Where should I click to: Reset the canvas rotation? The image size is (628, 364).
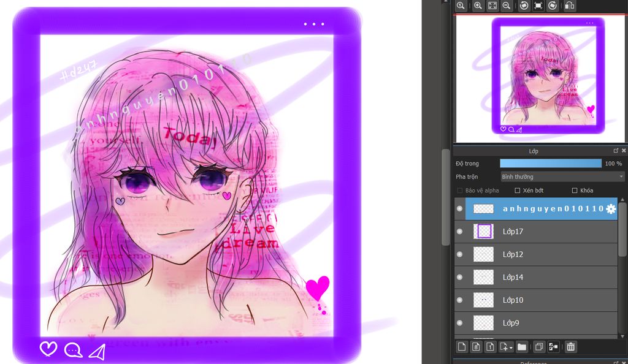point(538,6)
